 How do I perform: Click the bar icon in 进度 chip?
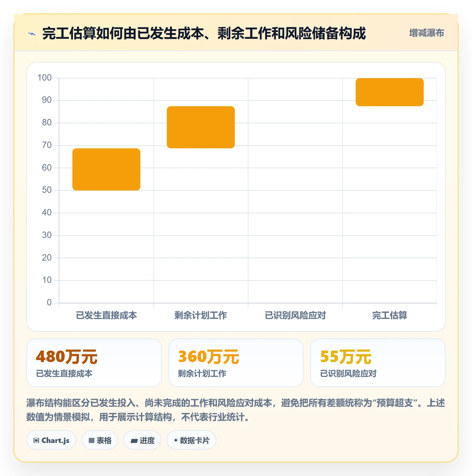click(x=134, y=441)
